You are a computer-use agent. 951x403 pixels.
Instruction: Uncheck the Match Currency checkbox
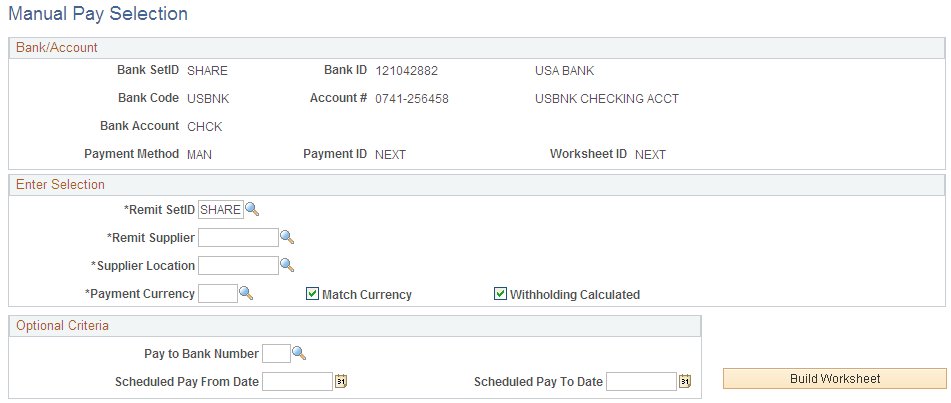[x=312, y=294]
